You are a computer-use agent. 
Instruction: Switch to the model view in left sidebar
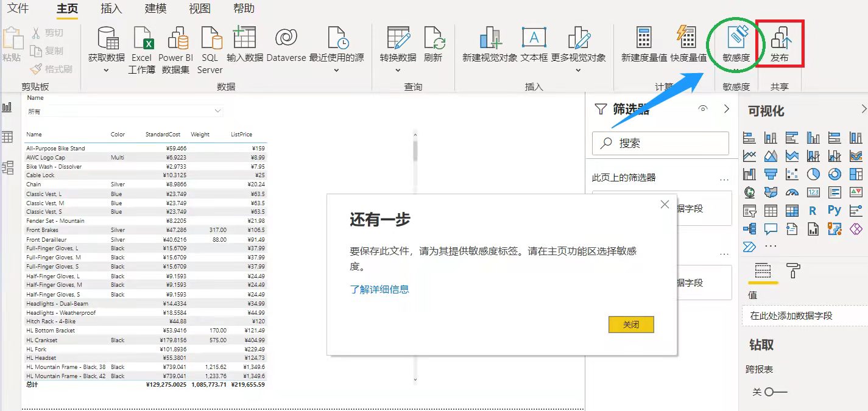7,167
